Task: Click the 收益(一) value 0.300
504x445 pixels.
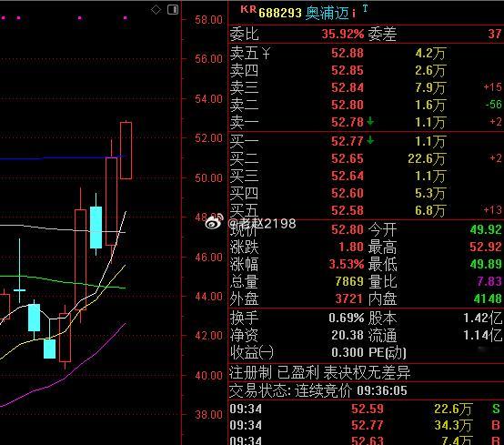Action: [x=348, y=353]
